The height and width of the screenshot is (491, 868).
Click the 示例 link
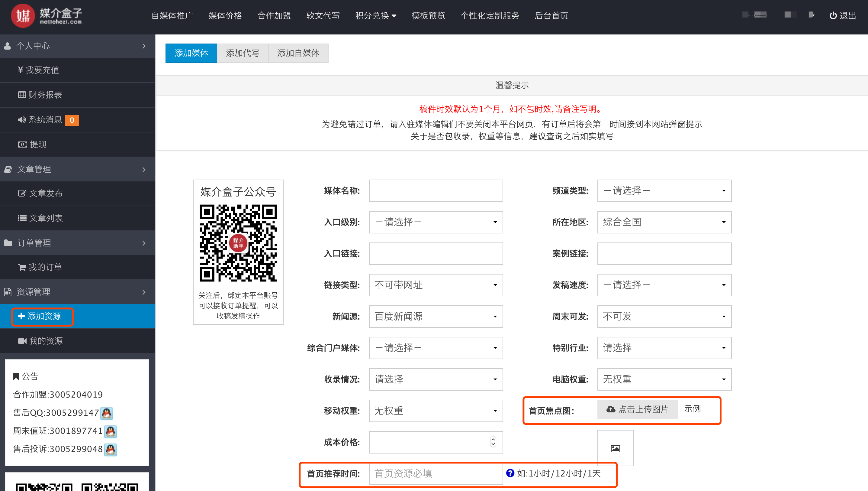(x=692, y=409)
